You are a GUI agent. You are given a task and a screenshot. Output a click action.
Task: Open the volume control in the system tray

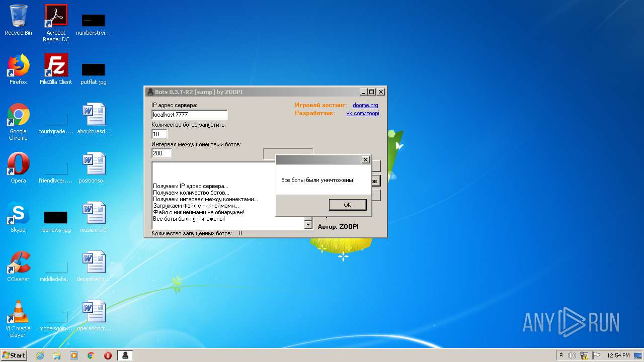572,355
